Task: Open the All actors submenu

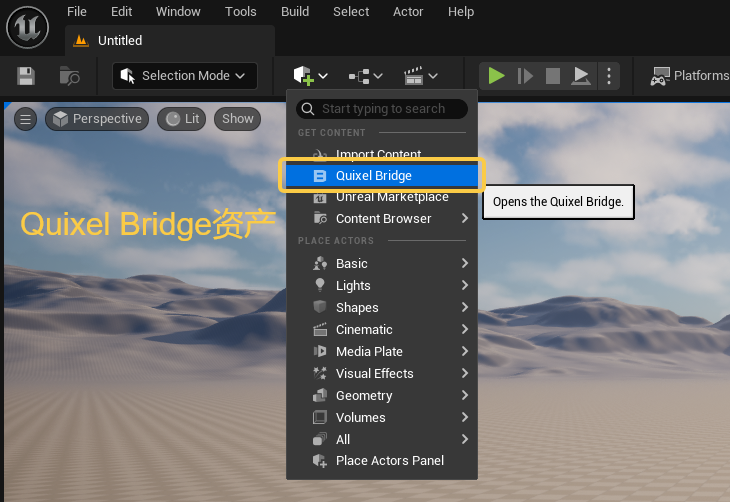Action: coord(382,439)
